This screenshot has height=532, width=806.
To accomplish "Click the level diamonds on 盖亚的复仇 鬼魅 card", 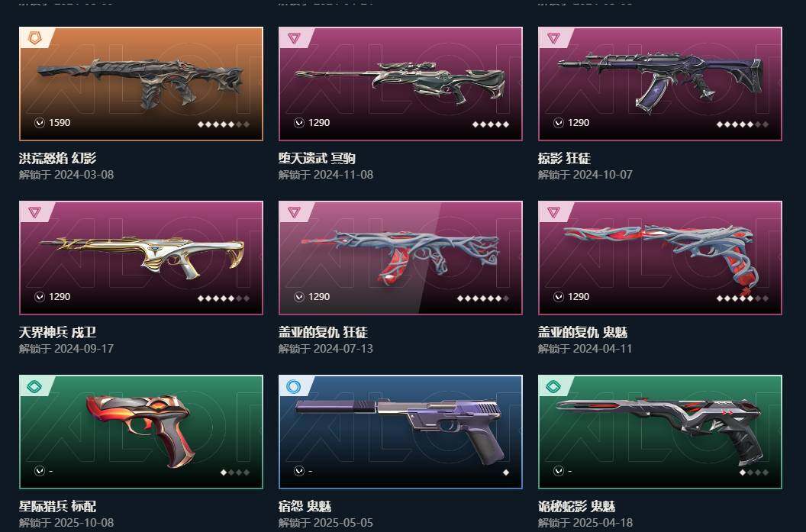I will 743,298.
